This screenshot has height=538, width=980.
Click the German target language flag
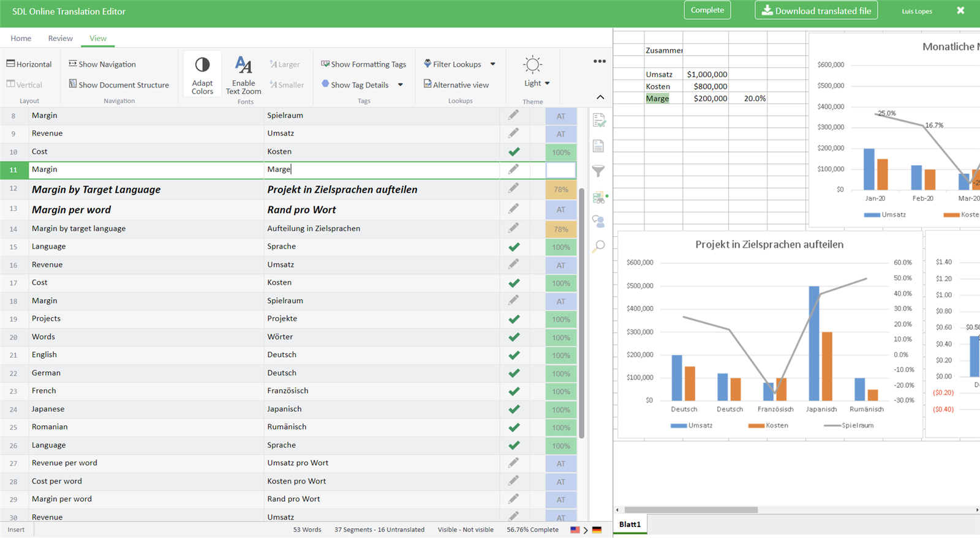pos(597,530)
